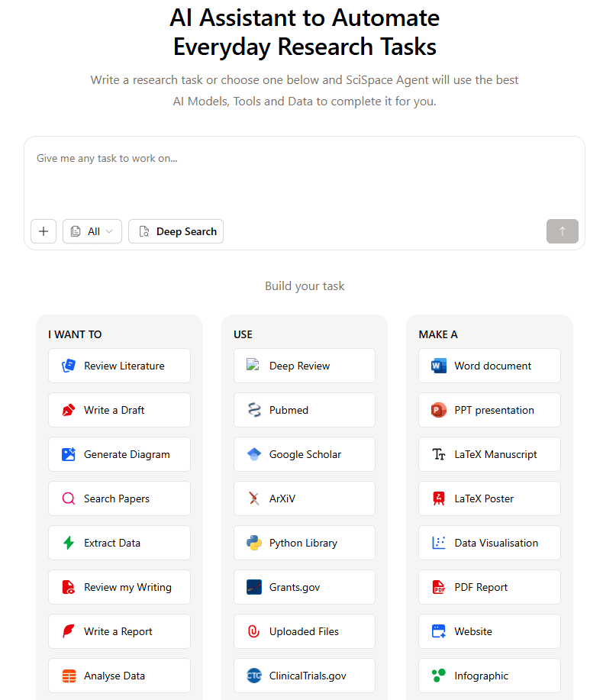Pick the Write a Draft label
This screenshot has width=603, height=700.
click(114, 410)
